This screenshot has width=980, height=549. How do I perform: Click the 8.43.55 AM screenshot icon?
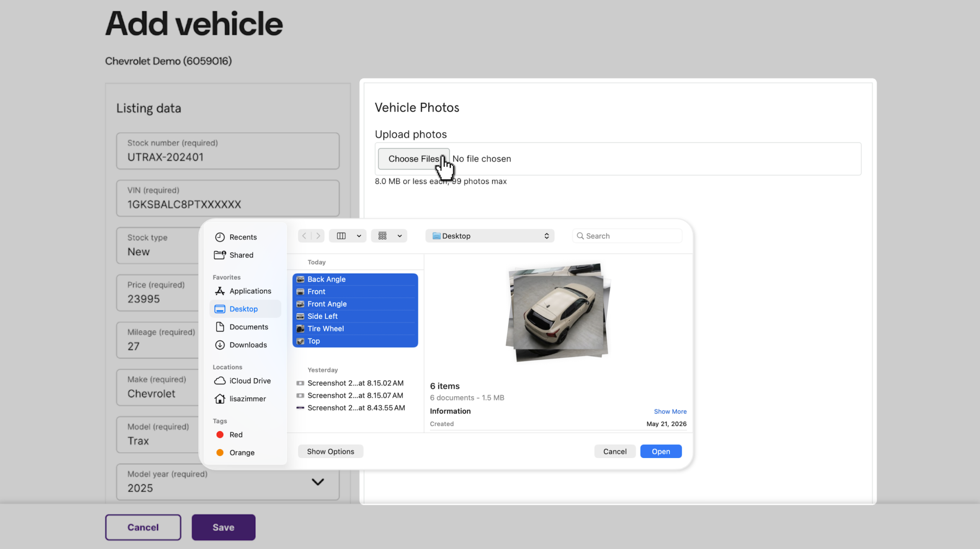301,408
